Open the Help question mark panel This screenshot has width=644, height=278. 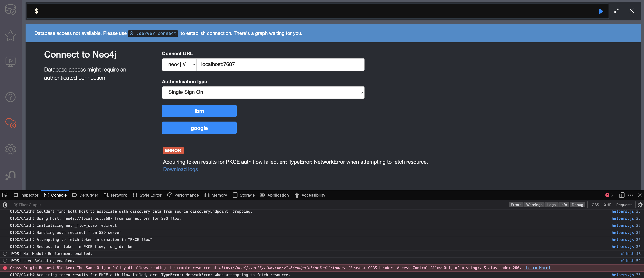click(x=10, y=97)
